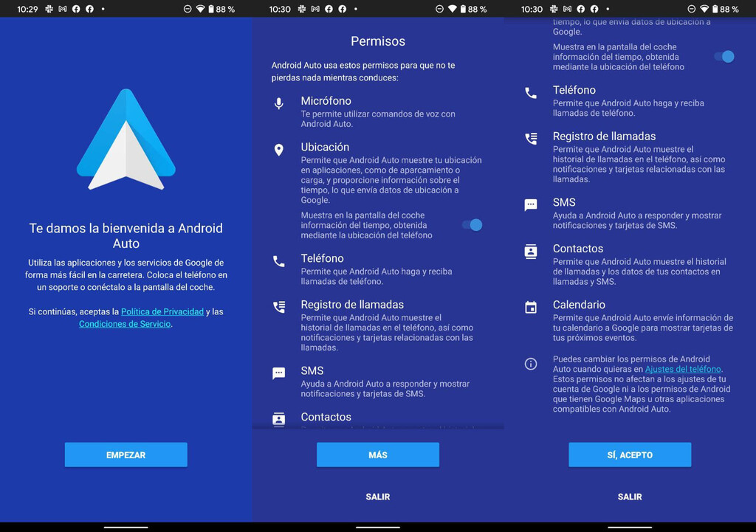Tap the info icon beside the permissions note
The height and width of the screenshot is (532, 756).
pyautogui.click(x=531, y=364)
